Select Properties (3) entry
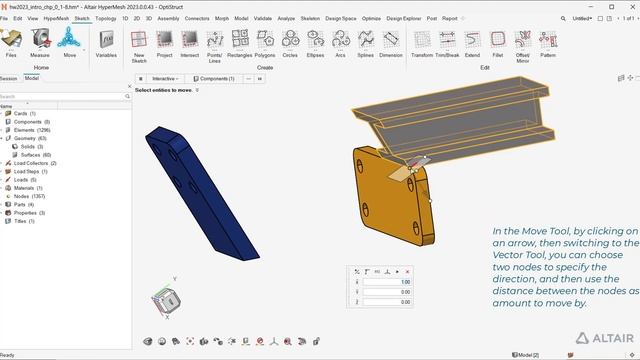 click(29, 213)
